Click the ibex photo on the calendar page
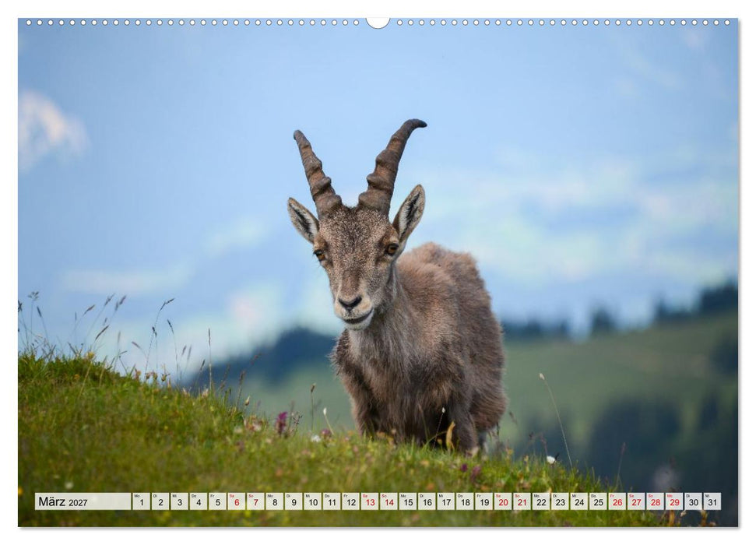Viewport: 756px width, 545px height. tap(378, 272)
